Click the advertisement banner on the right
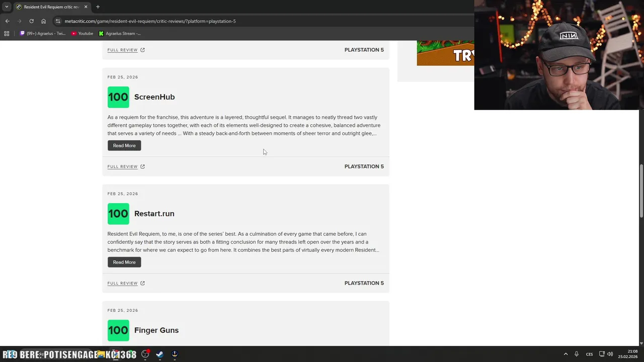 click(445, 53)
